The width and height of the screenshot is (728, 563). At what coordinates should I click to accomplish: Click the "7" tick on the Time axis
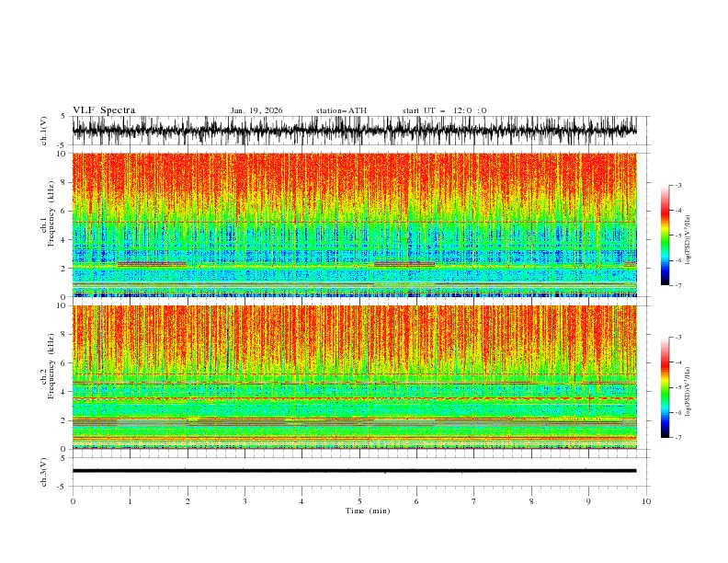pyautogui.click(x=474, y=501)
